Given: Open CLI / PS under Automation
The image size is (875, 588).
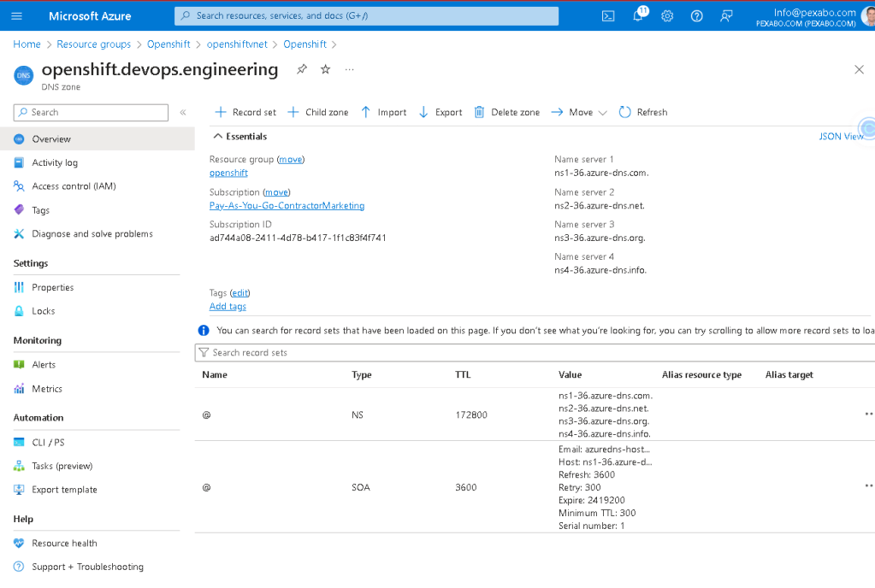Looking at the screenshot, I should click(48, 443).
